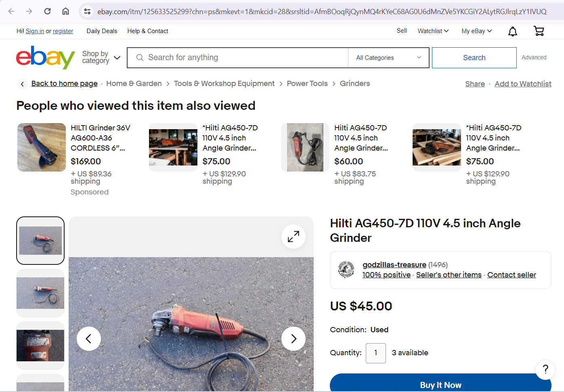Open the browser home page

(x=65, y=11)
